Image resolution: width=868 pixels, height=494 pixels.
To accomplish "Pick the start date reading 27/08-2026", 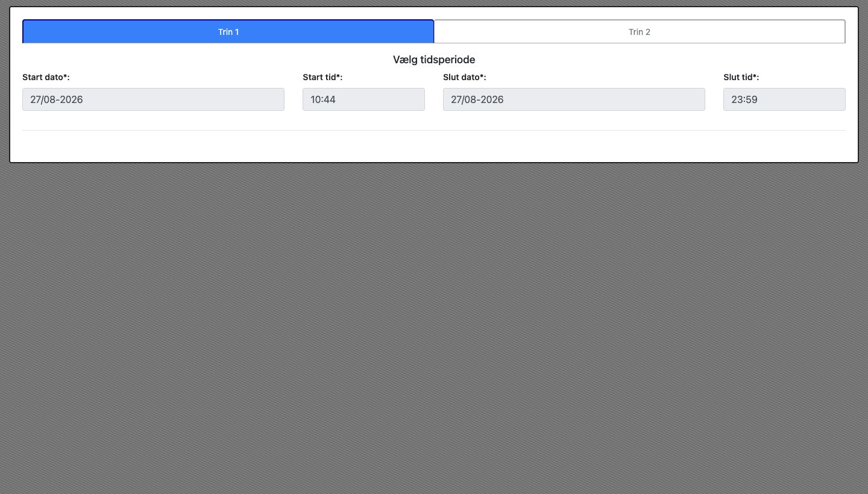I will coord(153,99).
